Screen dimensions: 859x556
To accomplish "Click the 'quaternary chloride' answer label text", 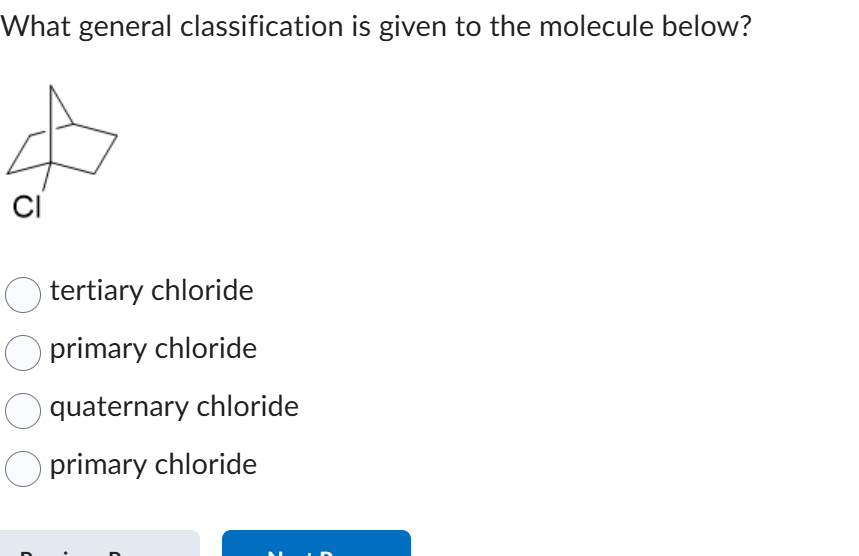I will (174, 407).
